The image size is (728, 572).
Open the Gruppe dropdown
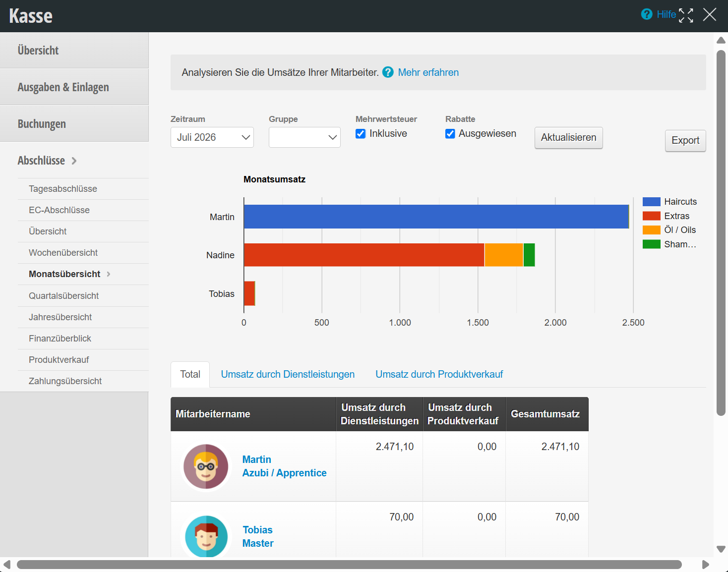[x=304, y=137]
